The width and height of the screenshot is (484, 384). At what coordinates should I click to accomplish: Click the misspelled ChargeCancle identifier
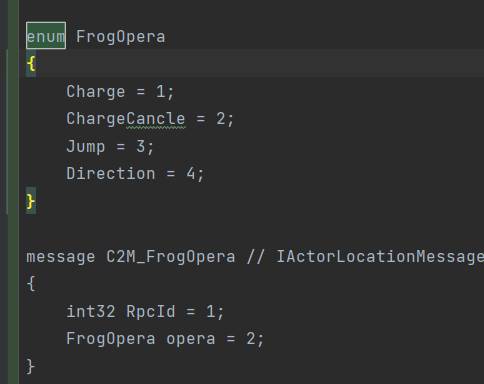point(126,119)
